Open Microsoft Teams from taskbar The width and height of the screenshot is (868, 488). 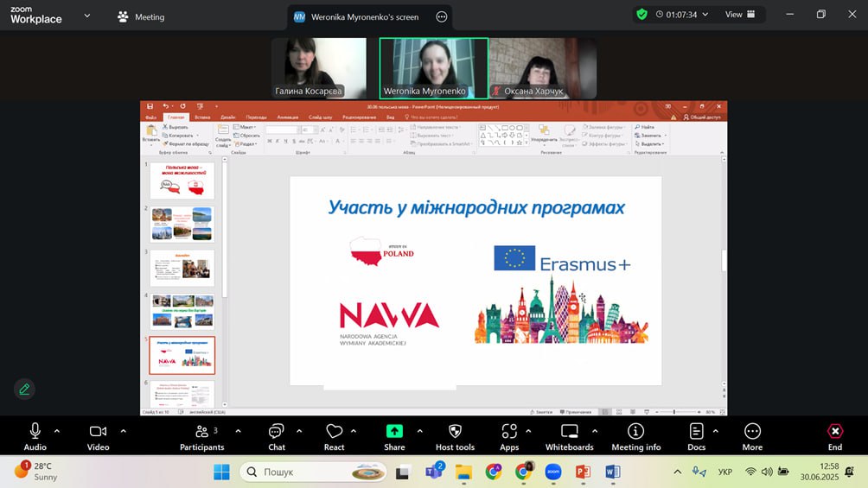coord(434,472)
